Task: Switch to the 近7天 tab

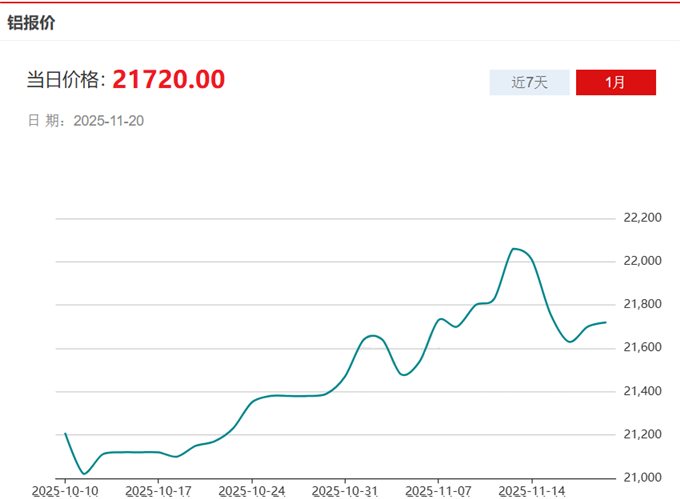Action: click(529, 82)
